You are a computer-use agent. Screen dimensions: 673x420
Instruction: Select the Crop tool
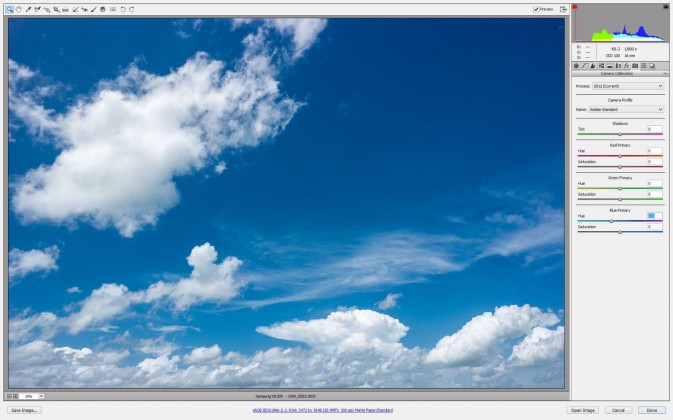56,9
